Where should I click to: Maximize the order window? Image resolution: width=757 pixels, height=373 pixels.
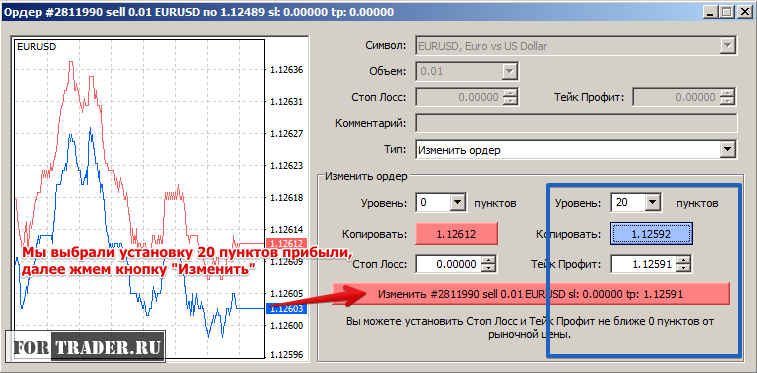click(727, 12)
